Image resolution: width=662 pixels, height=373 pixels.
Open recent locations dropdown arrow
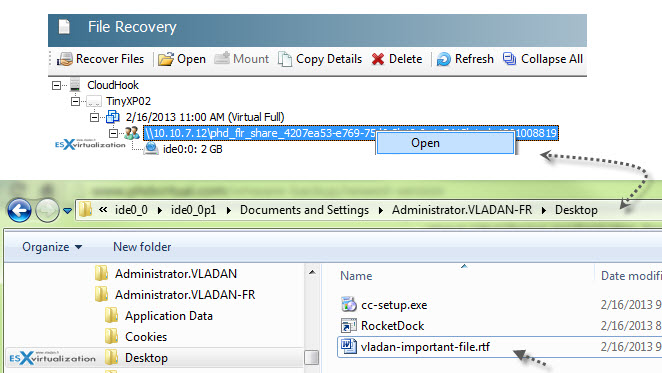(67, 210)
